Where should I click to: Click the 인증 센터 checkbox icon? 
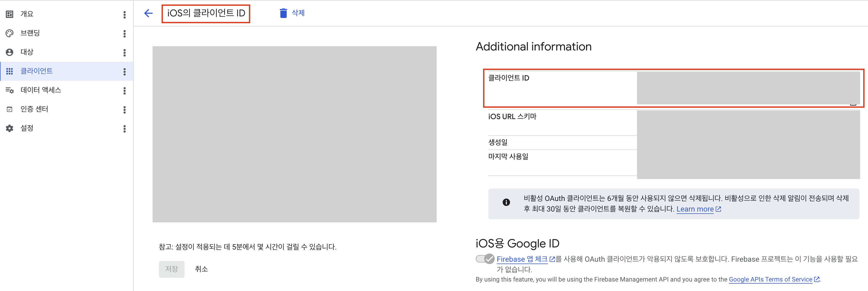coord(10,109)
